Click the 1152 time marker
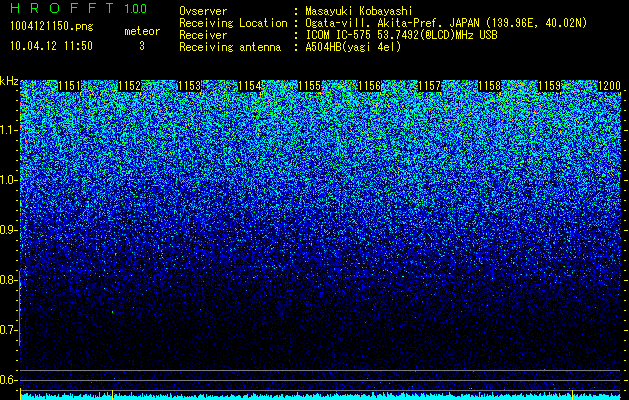 coord(130,86)
